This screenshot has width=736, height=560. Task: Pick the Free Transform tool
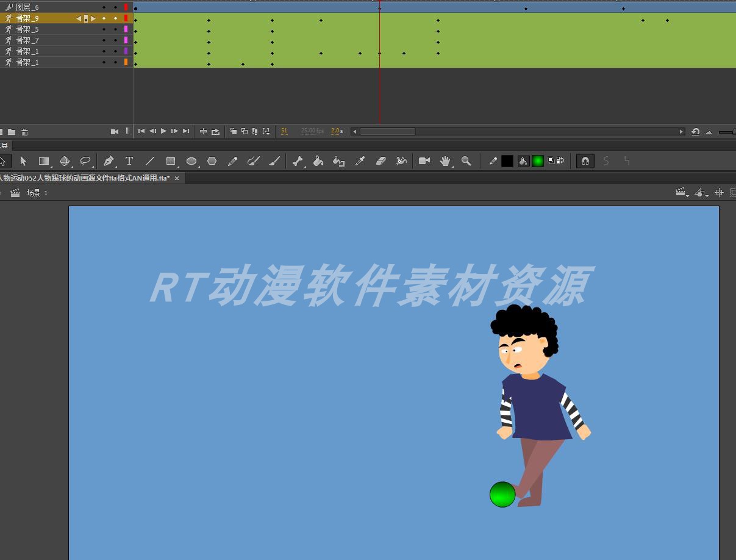[x=43, y=161]
